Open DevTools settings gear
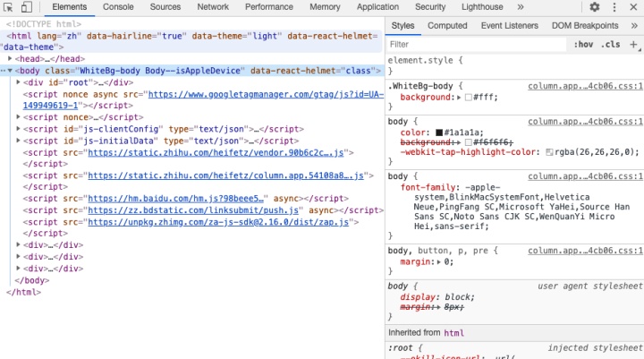This screenshot has width=644, height=359. [x=594, y=7]
